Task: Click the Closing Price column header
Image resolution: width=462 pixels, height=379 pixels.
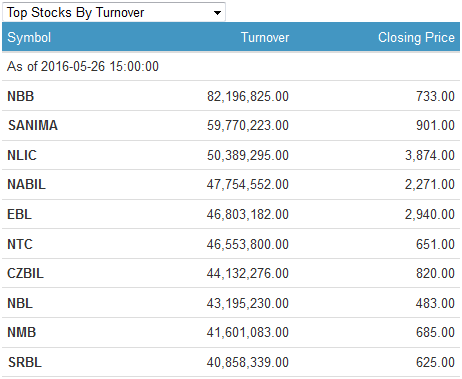Action: [416, 37]
